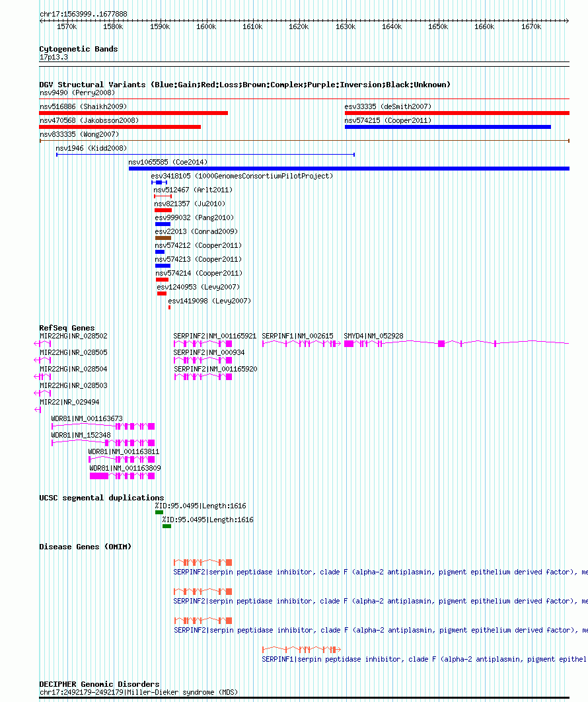Click the WDR81 NM_001163811 gene model

(x=122, y=459)
